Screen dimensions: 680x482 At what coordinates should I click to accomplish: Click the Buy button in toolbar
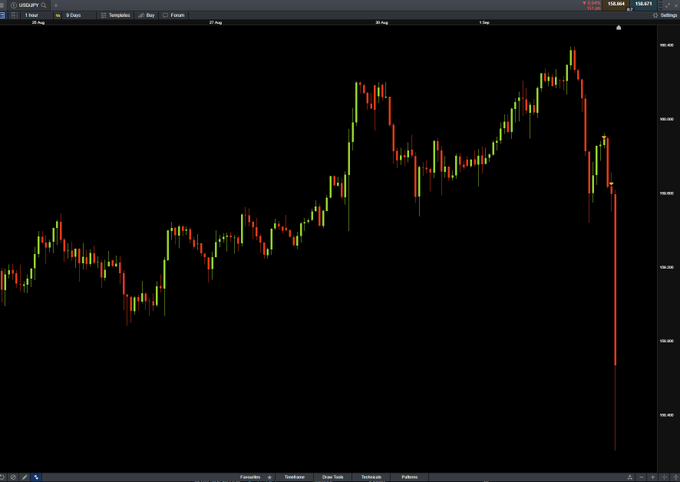pyautogui.click(x=147, y=15)
